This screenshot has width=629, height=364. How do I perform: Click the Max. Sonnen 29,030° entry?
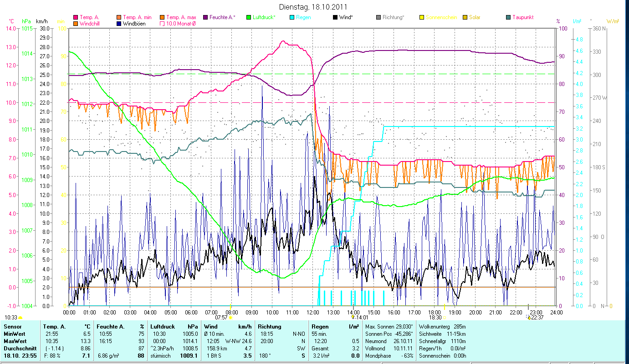click(389, 327)
